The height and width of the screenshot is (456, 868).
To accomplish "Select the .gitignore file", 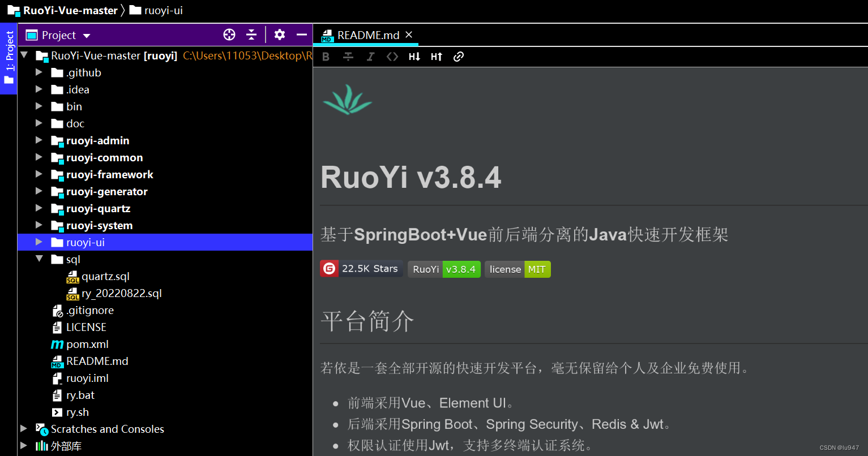I will [x=83, y=310].
